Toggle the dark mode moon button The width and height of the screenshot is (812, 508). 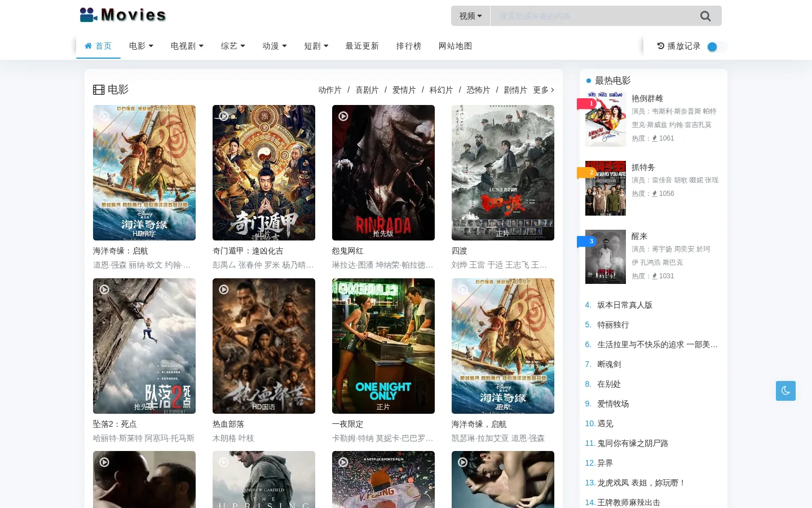785,391
